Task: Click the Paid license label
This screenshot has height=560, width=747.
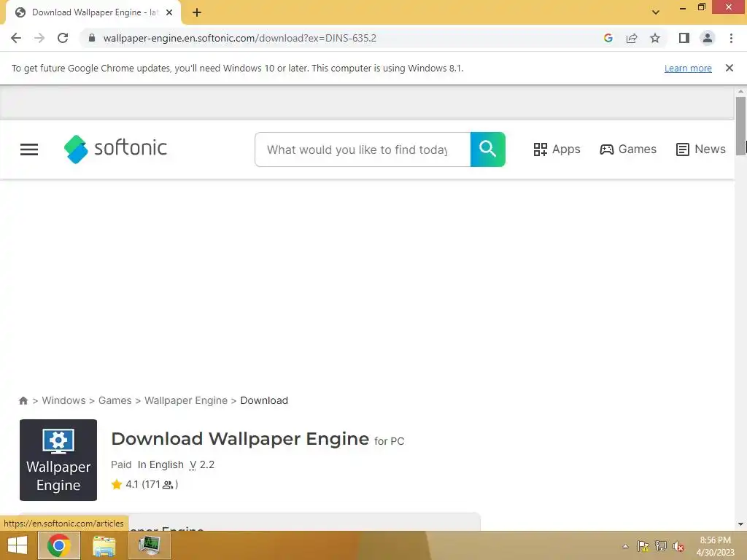Action: pos(121,464)
